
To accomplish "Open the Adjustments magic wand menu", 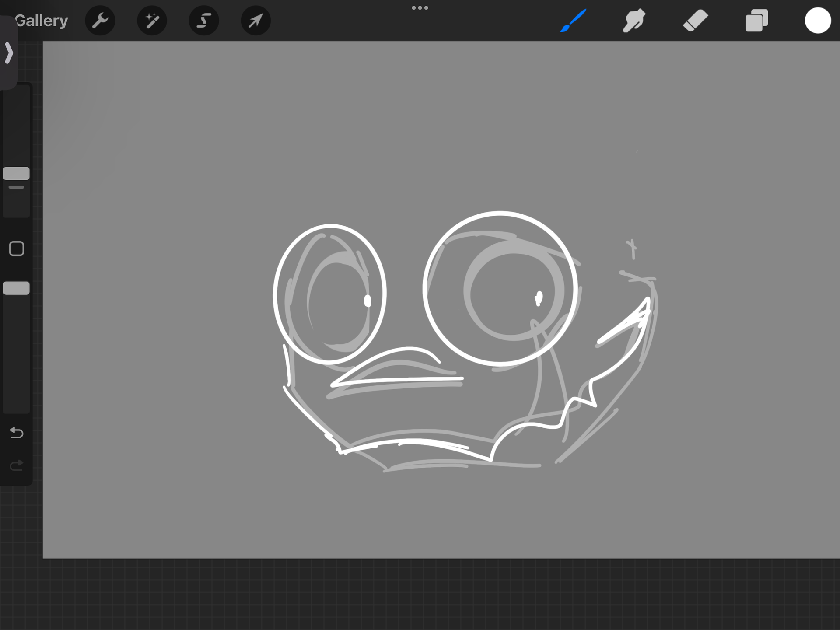I will pyautogui.click(x=152, y=21).
